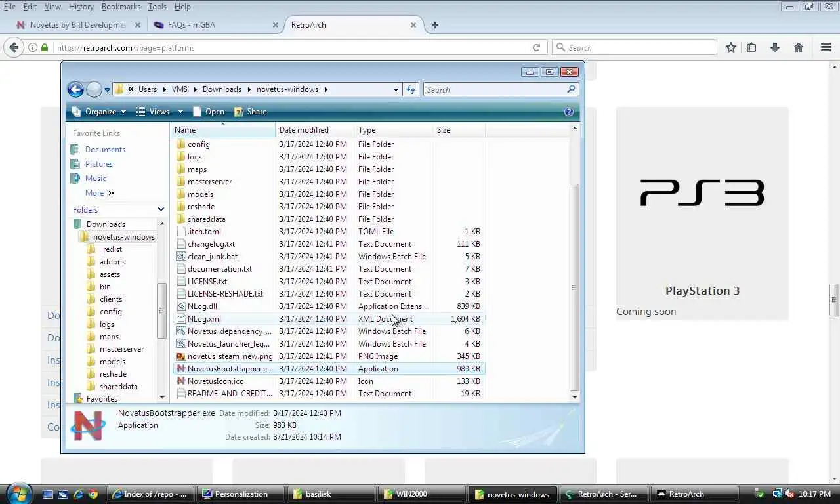840x504 pixels.
Task: Open recent pages dropdown beside Forward arrow
Action: tap(107, 90)
